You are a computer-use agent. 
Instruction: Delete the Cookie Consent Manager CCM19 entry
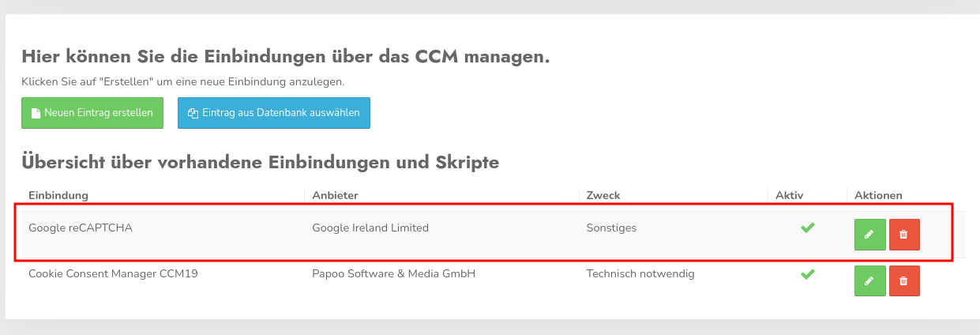pyautogui.click(x=904, y=280)
